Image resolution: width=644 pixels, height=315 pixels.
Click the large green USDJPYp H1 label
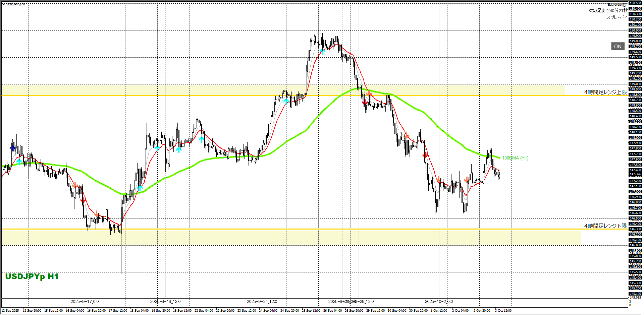pos(32,276)
